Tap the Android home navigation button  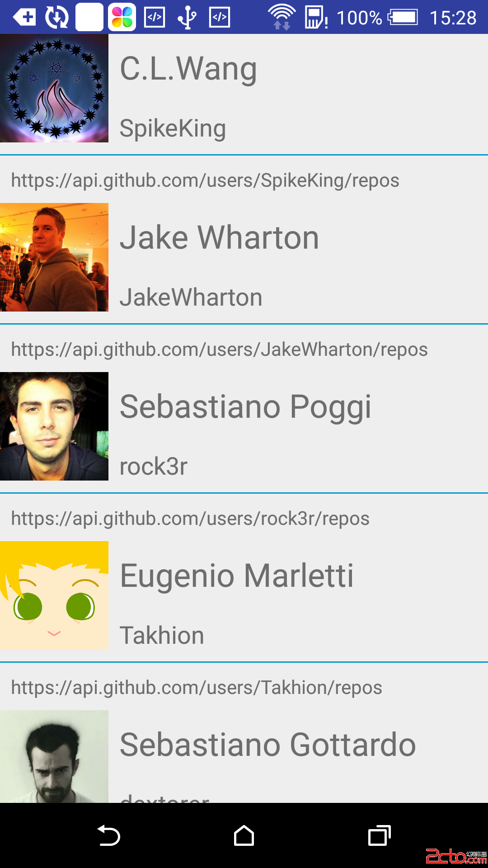244,835
